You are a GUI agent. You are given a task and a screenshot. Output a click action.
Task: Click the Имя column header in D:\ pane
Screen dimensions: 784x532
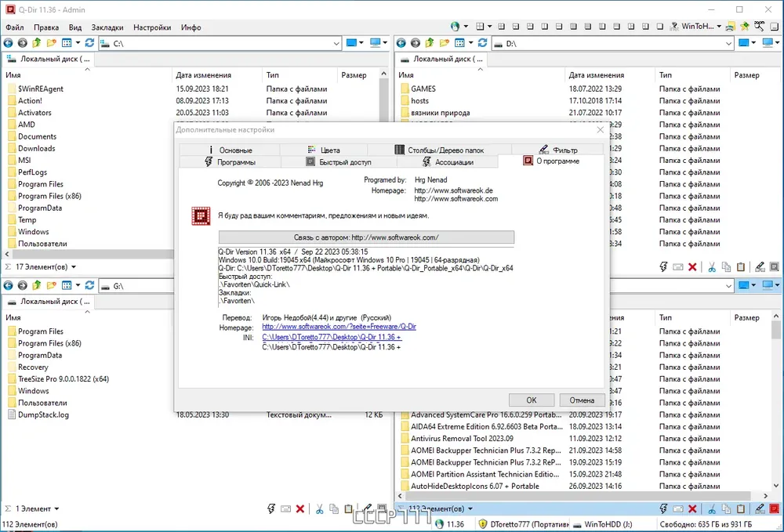[406, 75]
